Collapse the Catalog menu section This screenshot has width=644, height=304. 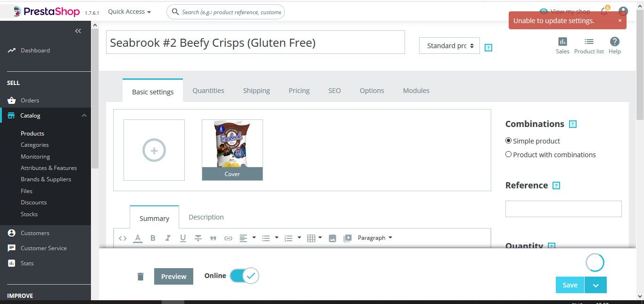pyautogui.click(x=84, y=116)
